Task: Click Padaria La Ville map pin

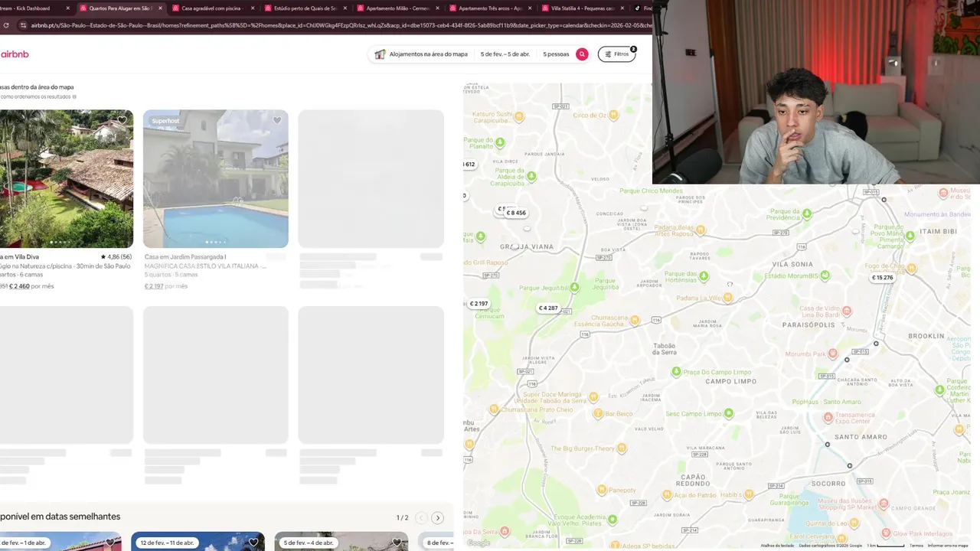Action: pos(727,298)
